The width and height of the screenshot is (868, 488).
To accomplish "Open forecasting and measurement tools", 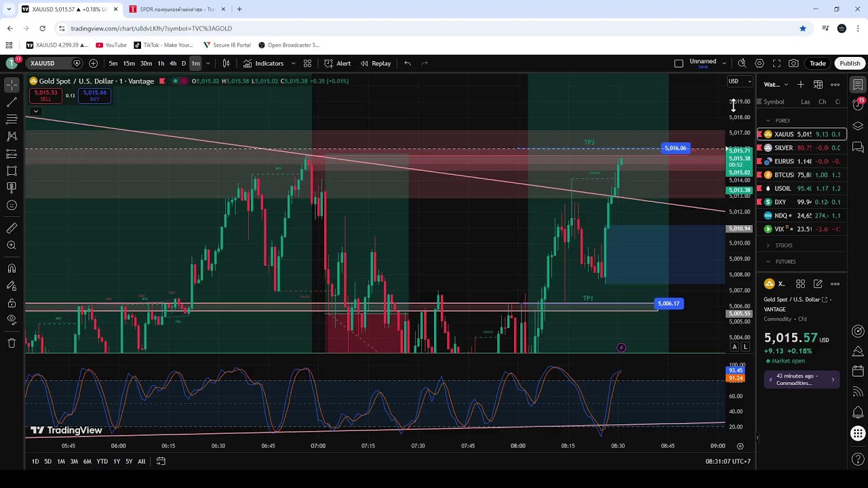I will pyautogui.click(x=12, y=154).
